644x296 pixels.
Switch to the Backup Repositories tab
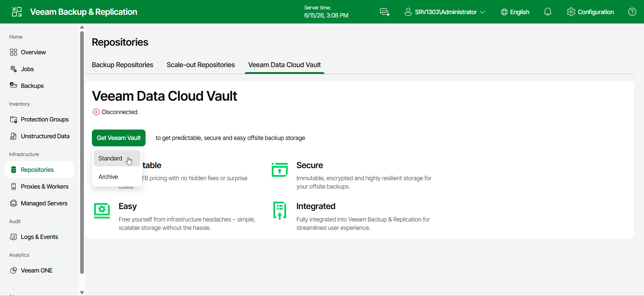click(x=122, y=65)
